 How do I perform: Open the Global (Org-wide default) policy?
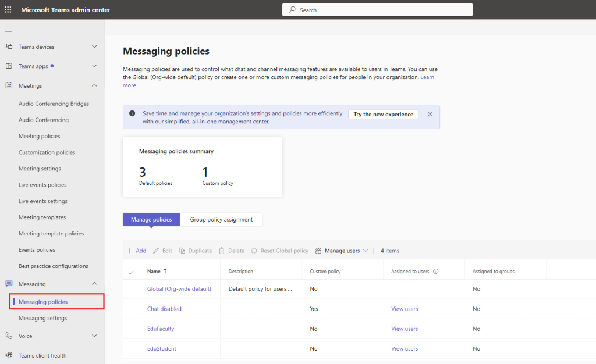tap(179, 289)
